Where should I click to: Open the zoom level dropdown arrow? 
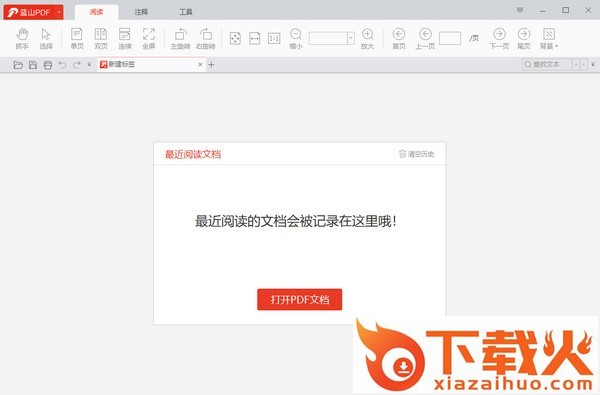click(351, 38)
